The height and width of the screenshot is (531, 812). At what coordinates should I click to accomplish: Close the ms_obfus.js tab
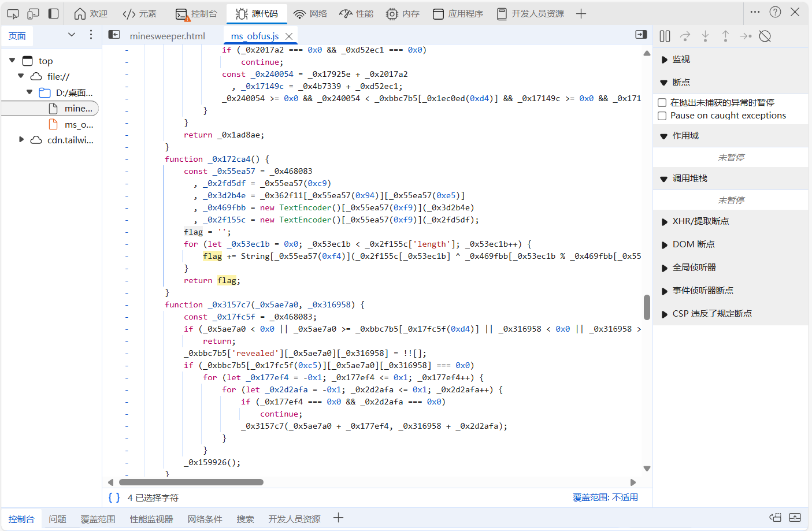289,36
